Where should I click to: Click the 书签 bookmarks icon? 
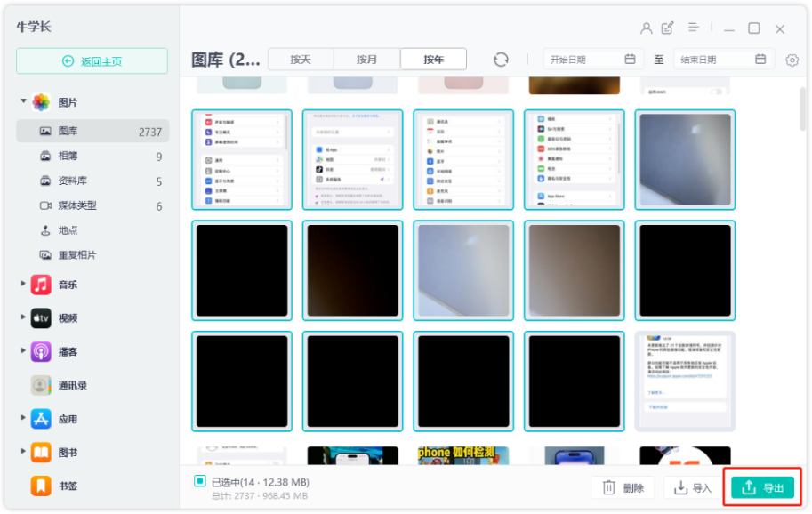(41, 486)
